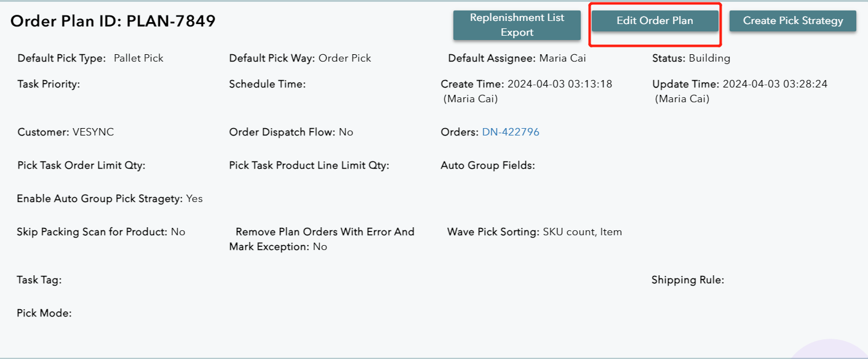Open order link DN-422796

511,132
